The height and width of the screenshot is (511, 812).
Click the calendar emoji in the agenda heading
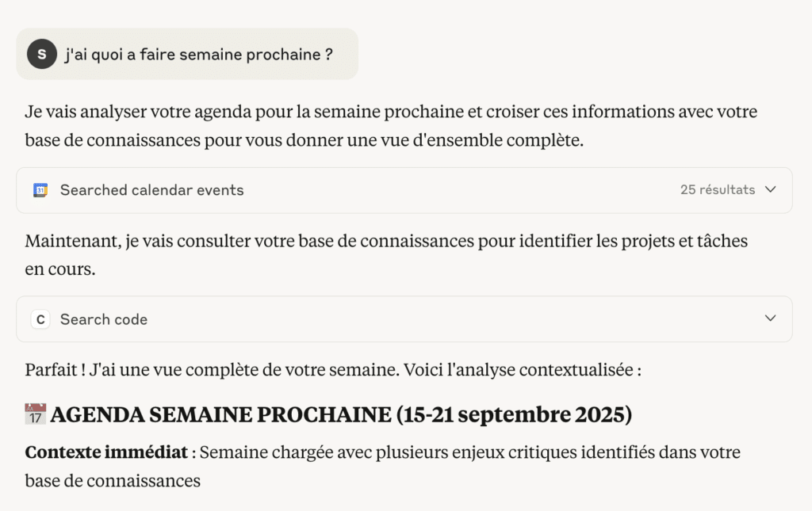[x=36, y=414]
